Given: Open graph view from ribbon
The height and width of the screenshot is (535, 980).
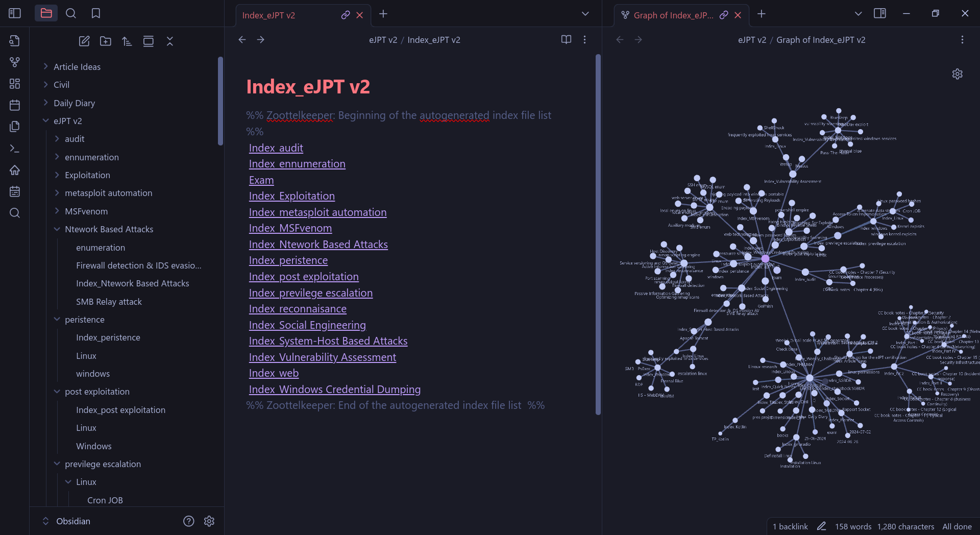Looking at the screenshot, I should pyautogui.click(x=15, y=62).
